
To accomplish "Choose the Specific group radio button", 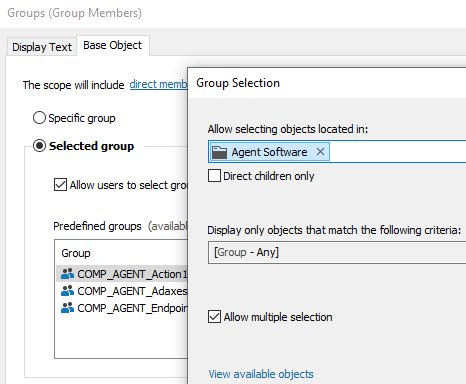I will [39, 118].
